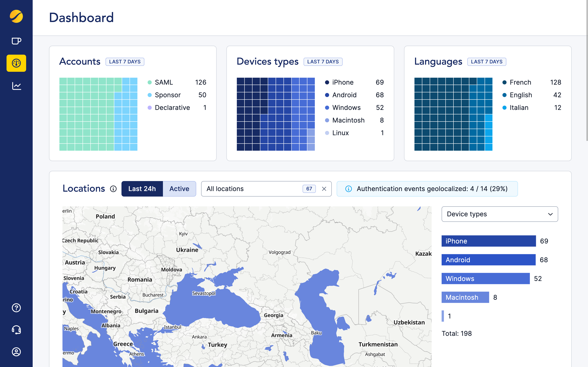Click the Accounts Last 7 Days badge
Image resolution: width=588 pixels, height=367 pixels.
pyautogui.click(x=125, y=62)
